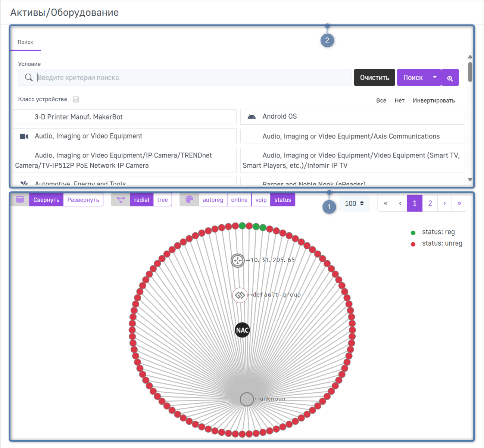484x448 pixels.
Task: Click the router node icon 10.31.205.65
Action: (238, 260)
